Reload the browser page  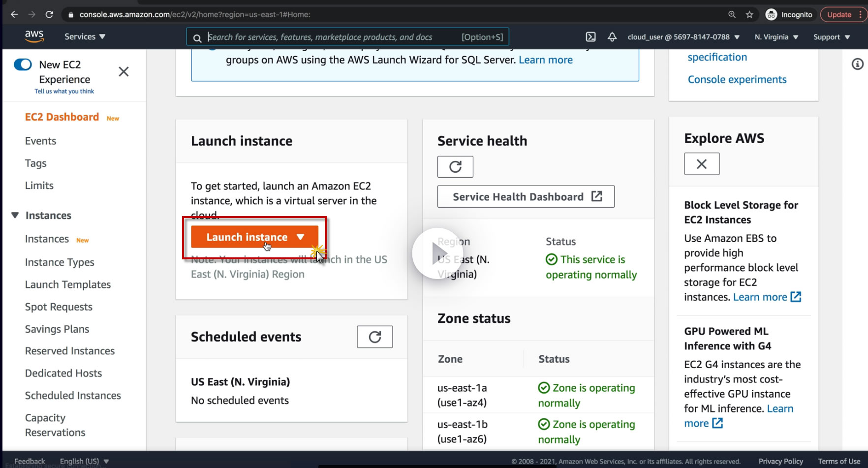click(x=49, y=15)
